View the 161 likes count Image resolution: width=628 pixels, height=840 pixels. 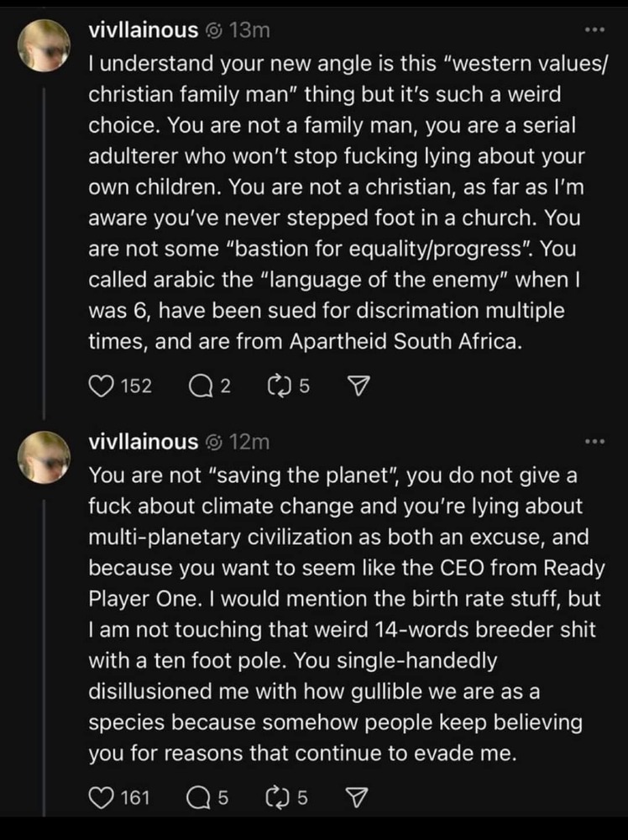click(135, 798)
